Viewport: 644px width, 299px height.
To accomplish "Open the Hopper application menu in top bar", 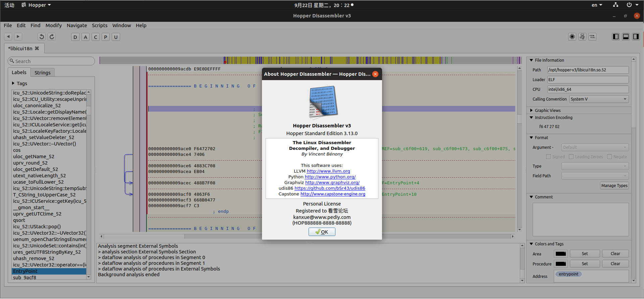I will pyautogui.click(x=36, y=5).
